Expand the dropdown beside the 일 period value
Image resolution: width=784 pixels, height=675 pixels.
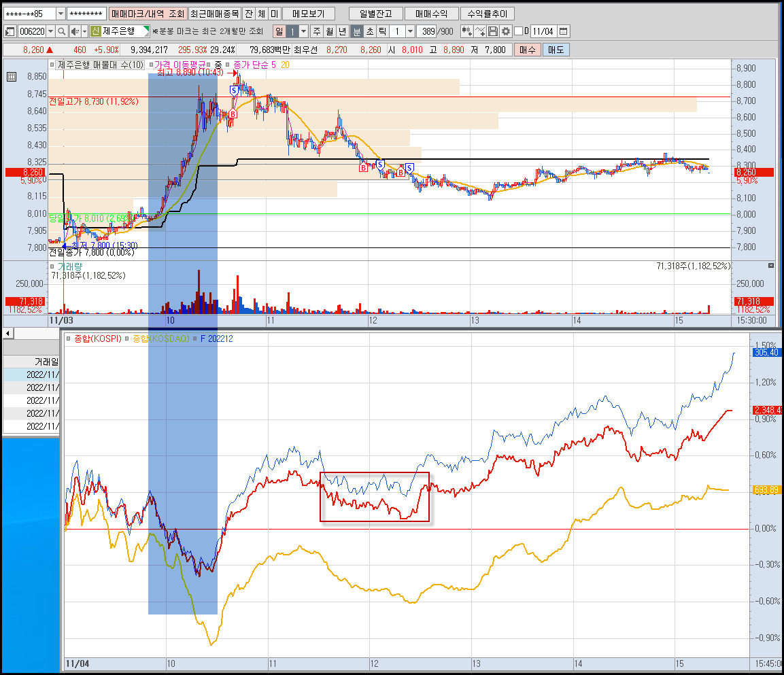(303, 31)
